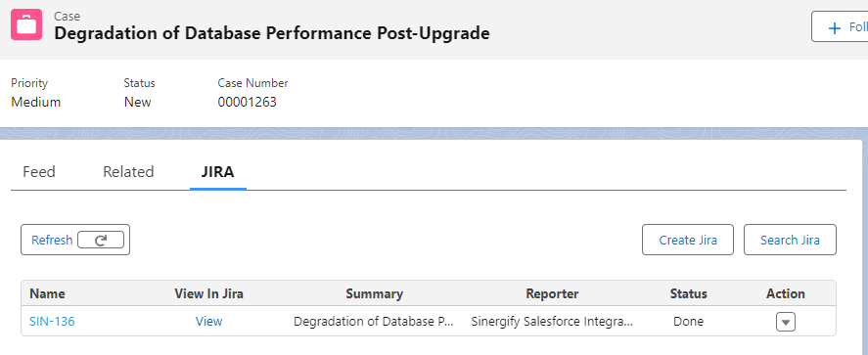Click the case title Degradation of Database Performance
Image resolution: width=868 pixels, height=355 pixels.
click(272, 33)
